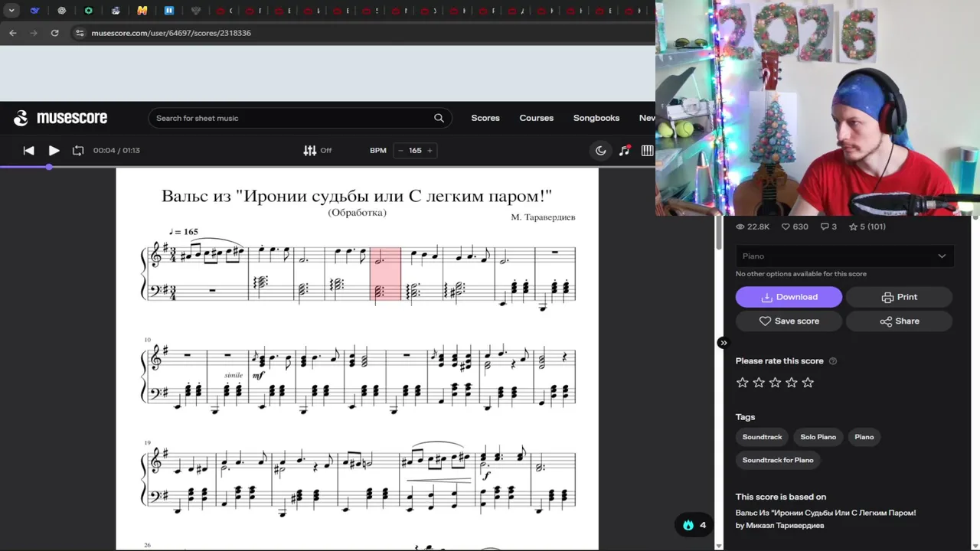Collapse sidebar with double-chevron icon
The image size is (980, 551).
coord(724,343)
